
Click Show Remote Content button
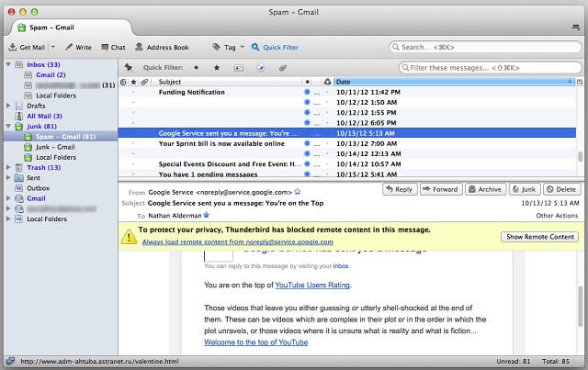[x=540, y=237]
